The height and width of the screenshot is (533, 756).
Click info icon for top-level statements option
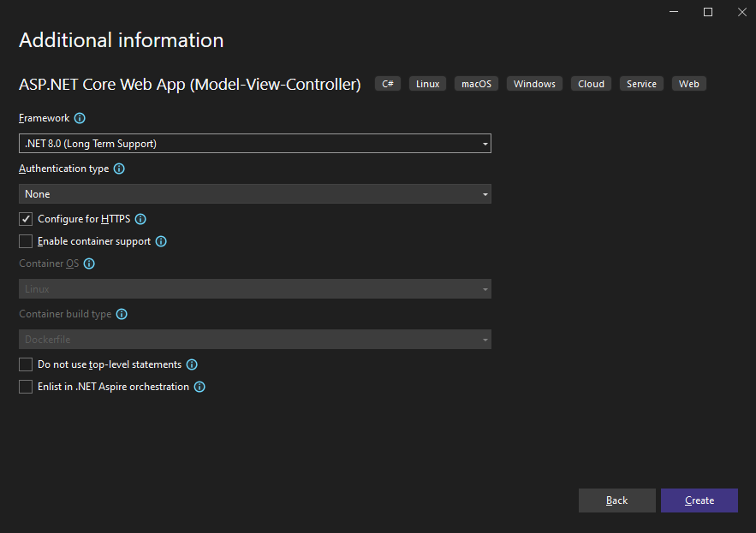point(192,364)
